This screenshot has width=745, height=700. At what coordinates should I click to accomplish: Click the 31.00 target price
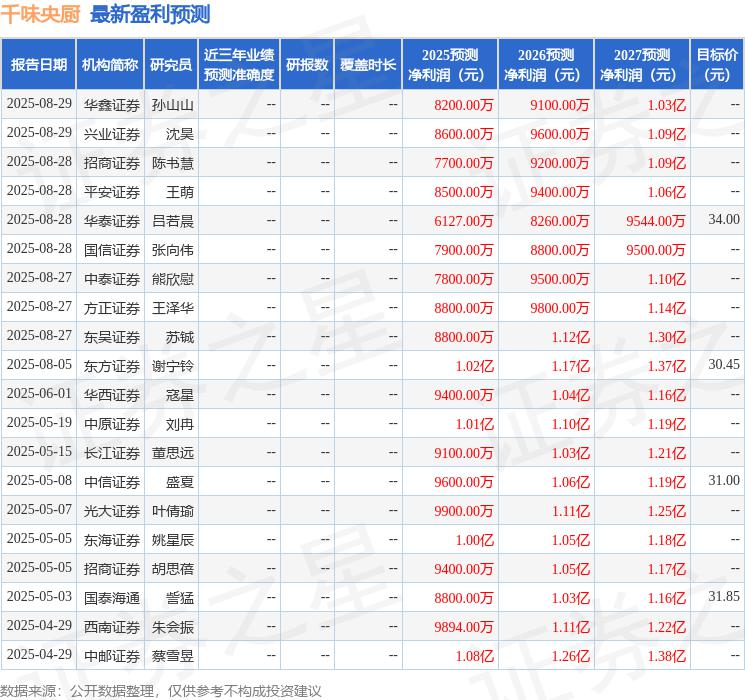point(724,480)
